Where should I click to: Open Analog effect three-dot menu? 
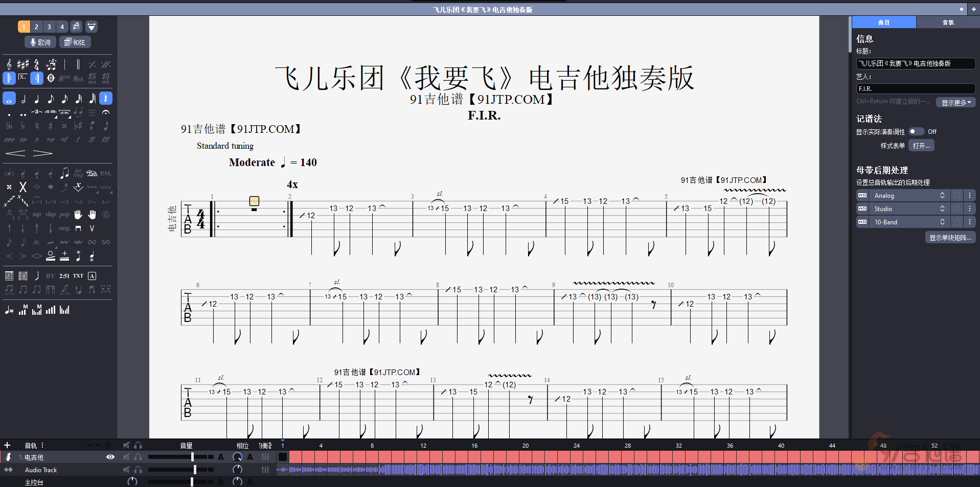point(970,195)
